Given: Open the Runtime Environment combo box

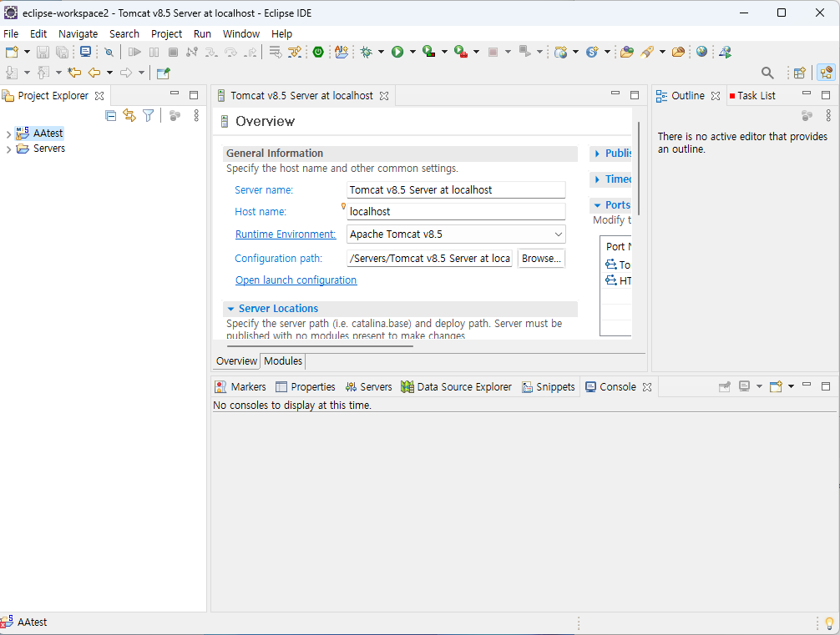Looking at the screenshot, I should point(456,234).
